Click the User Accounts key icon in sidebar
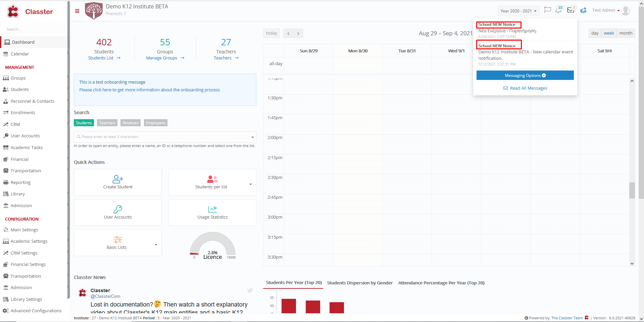Image resolution: width=644 pixels, height=322 pixels. pyautogui.click(x=6, y=136)
